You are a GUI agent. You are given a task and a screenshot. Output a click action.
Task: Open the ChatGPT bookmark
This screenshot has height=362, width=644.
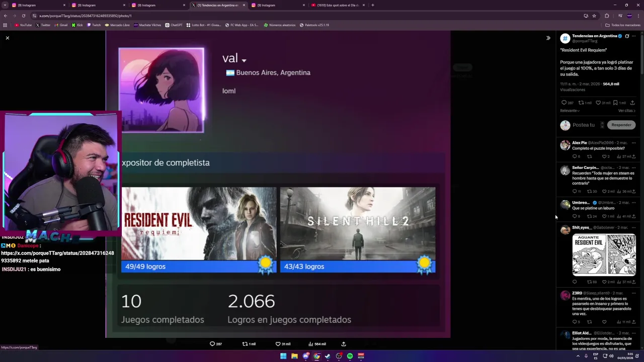coord(174,25)
